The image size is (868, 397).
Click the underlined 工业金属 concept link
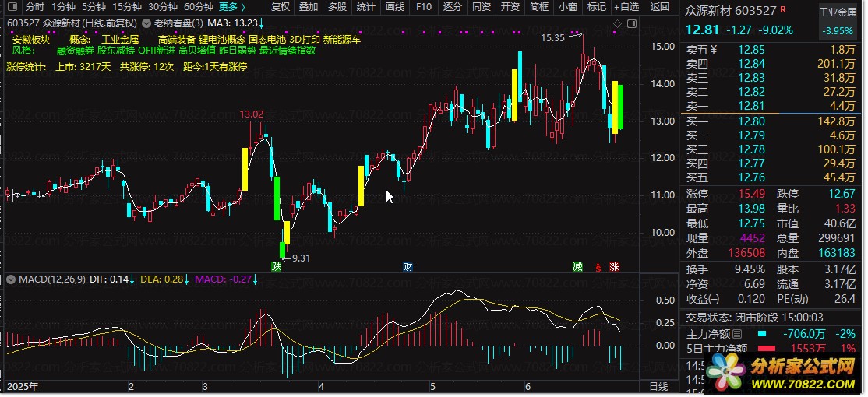[x=120, y=40]
